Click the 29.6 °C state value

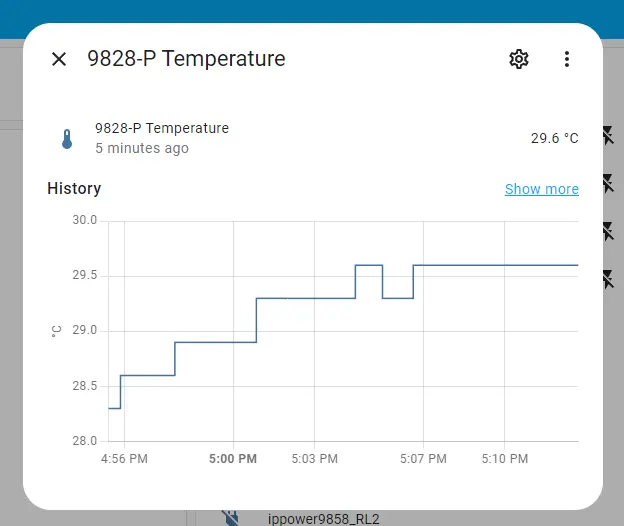click(x=554, y=138)
